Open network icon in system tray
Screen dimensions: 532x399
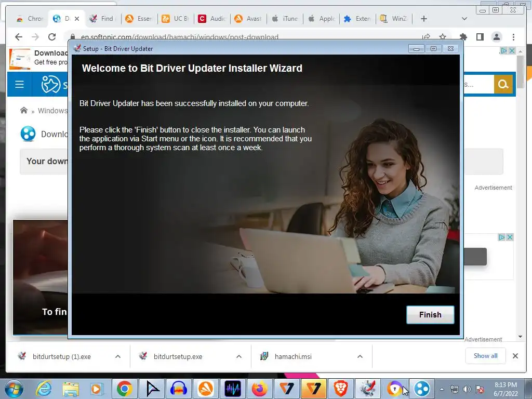454,389
